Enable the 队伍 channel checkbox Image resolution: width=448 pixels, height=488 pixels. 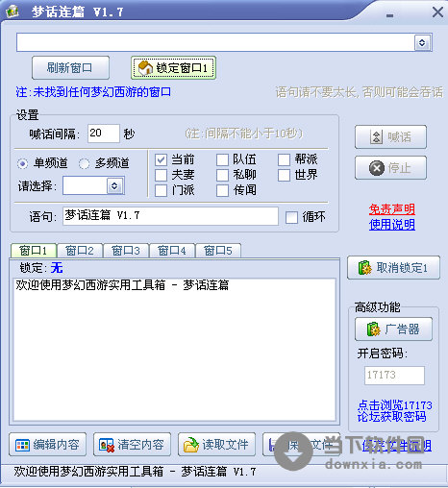click(x=222, y=159)
